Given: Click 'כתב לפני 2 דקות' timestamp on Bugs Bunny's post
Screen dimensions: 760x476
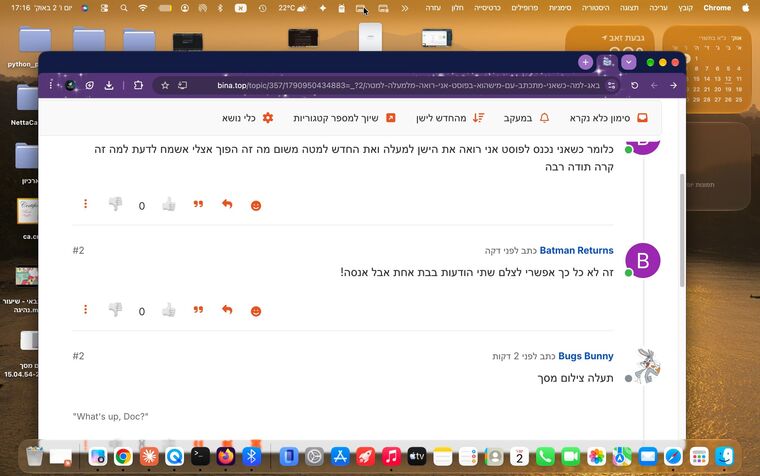Looking at the screenshot, I should click(x=524, y=356).
